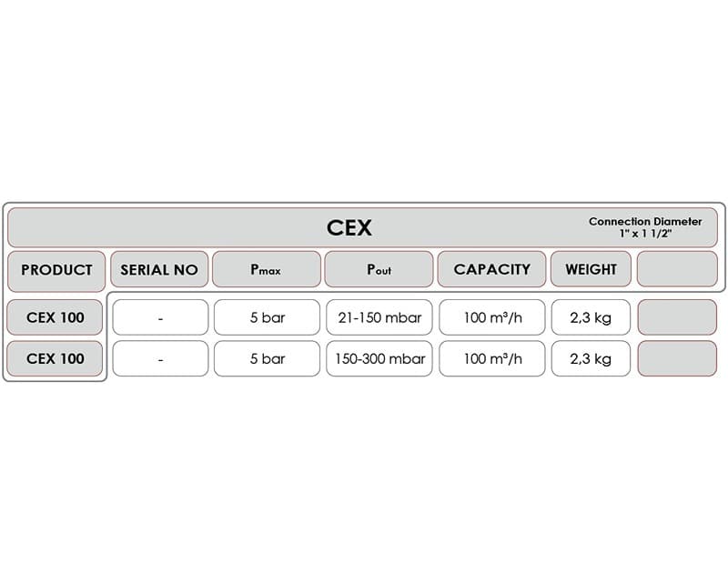Image resolution: width=728 pixels, height=582 pixels.
Task: Click the 150-300 mbar outlet pressure cell
Action: (x=379, y=358)
